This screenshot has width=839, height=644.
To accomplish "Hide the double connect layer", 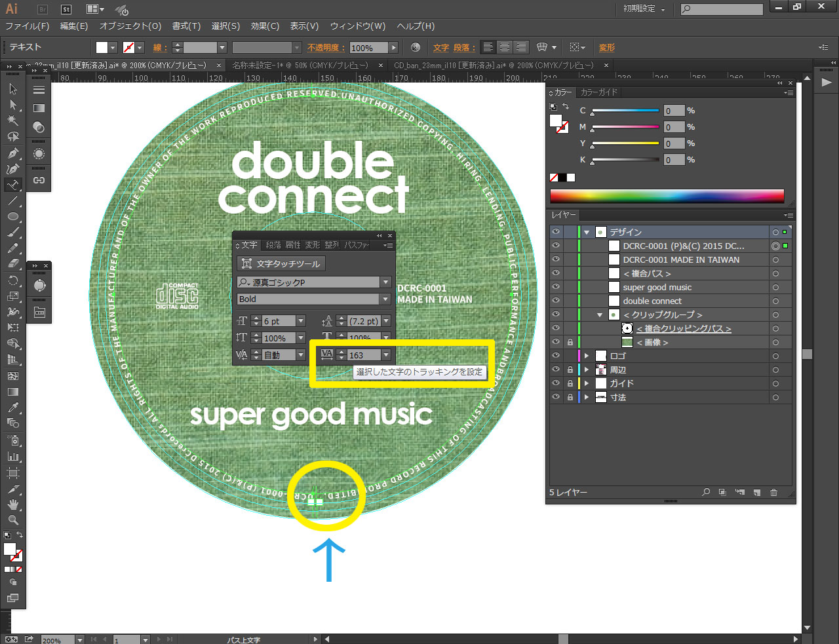I will click(x=556, y=301).
